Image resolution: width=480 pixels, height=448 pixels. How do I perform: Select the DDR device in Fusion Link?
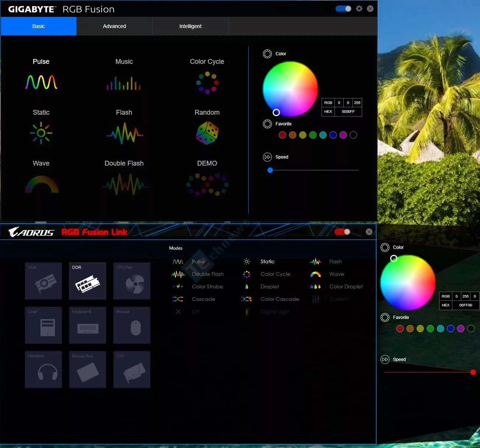coord(87,281)
